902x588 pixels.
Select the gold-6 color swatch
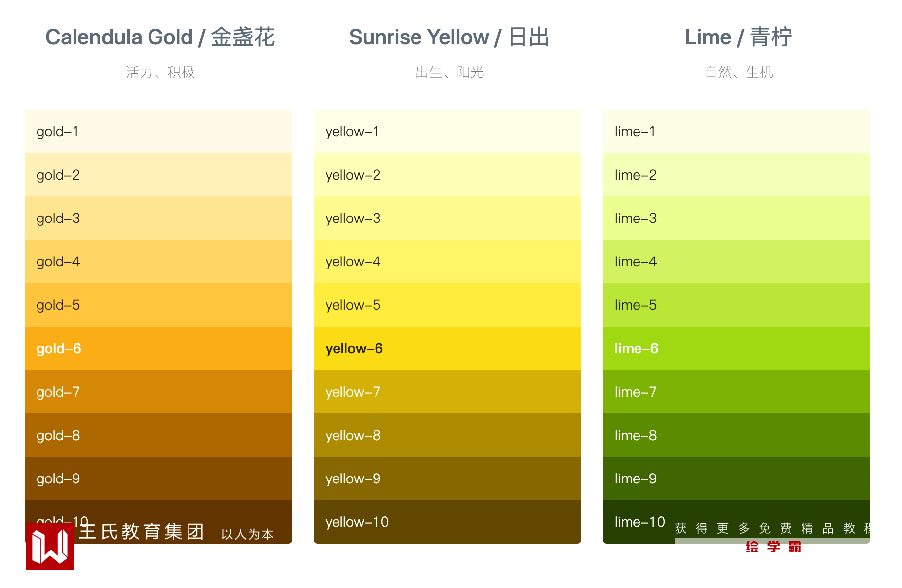tap(158, 348)
